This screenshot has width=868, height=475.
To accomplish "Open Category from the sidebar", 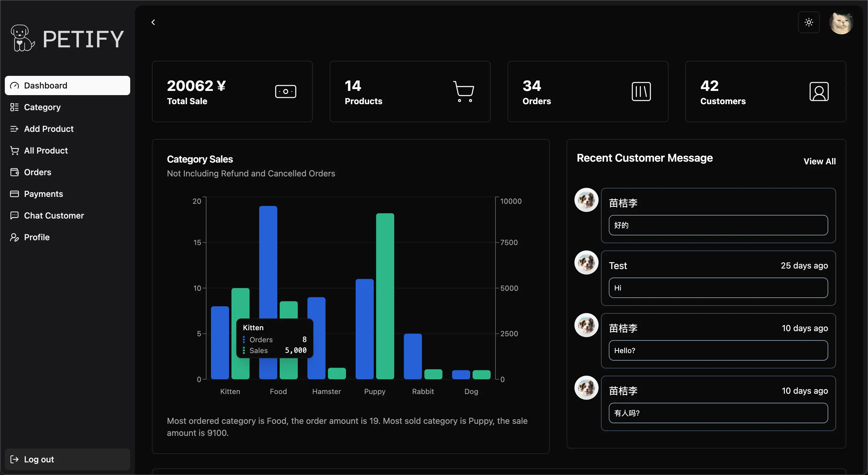I will pyautogui.click(x=42, y=107).
